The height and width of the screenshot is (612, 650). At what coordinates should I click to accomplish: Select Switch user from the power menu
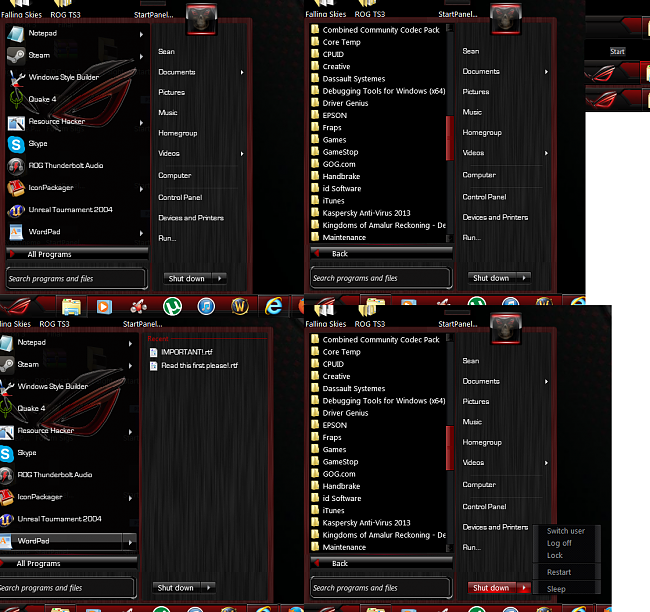[x=565, y=531]
